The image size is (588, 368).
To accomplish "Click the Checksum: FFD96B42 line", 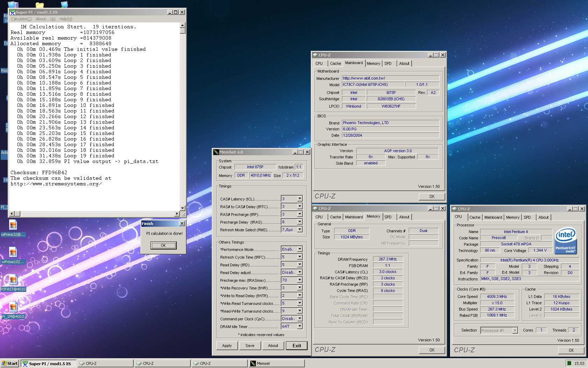I will coord(39,172).
